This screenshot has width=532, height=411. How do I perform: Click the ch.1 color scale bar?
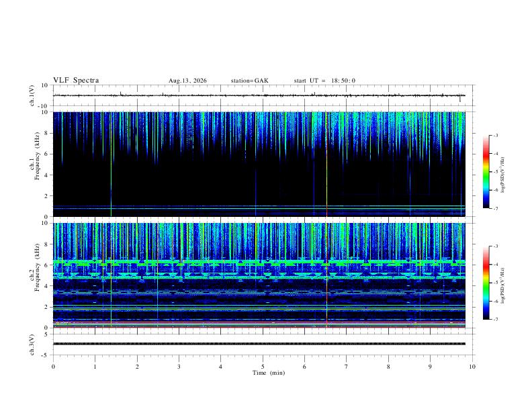[x=486, y=172]
